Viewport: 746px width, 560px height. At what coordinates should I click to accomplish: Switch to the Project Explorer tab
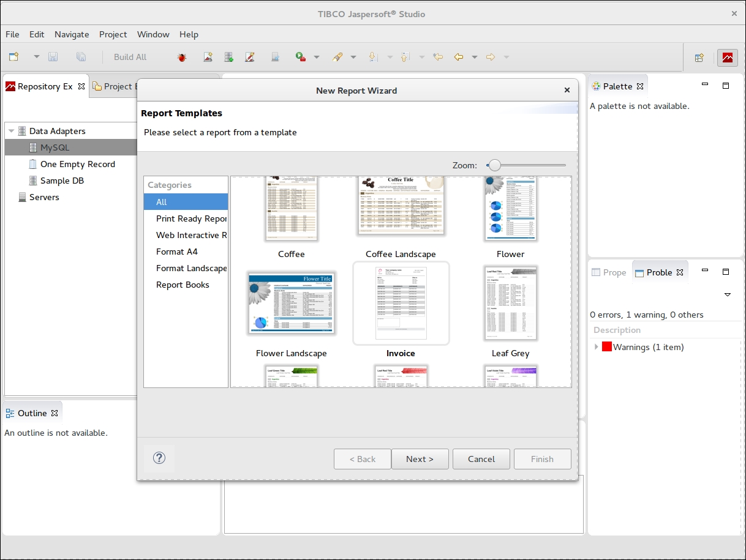click(114, 86)
